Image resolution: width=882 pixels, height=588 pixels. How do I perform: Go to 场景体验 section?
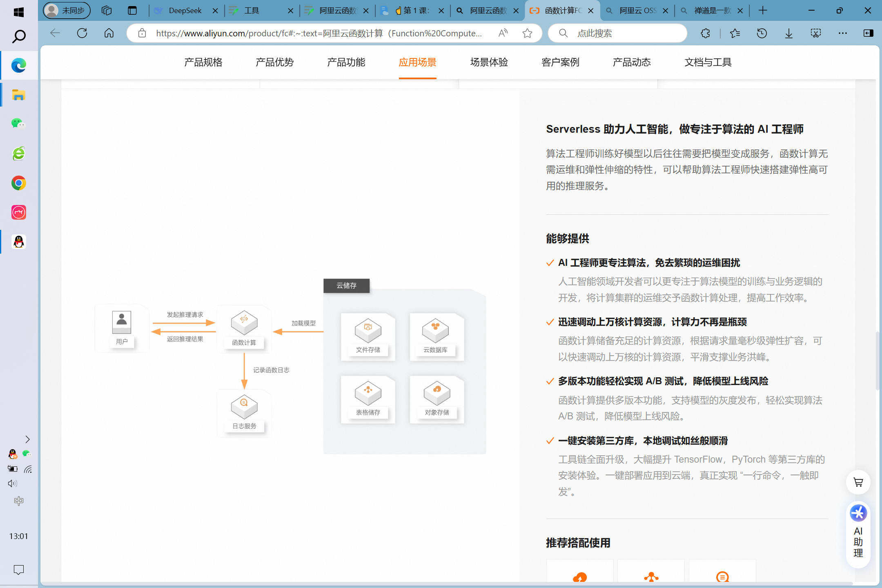(x=489, y=62)
